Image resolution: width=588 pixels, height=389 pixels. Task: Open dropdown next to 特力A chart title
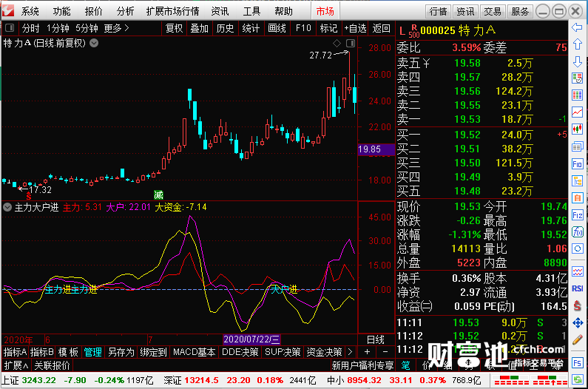pos(94,43)
